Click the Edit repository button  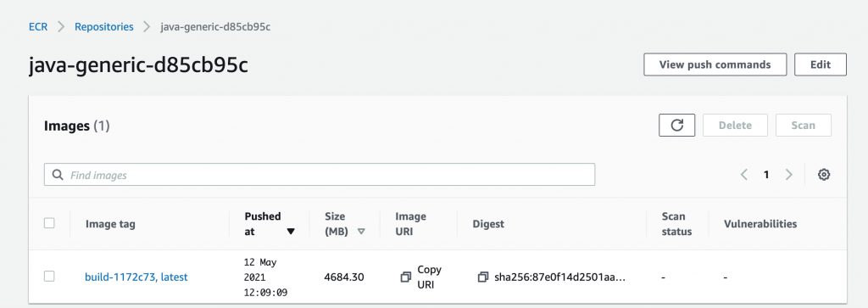pos(821,64)
